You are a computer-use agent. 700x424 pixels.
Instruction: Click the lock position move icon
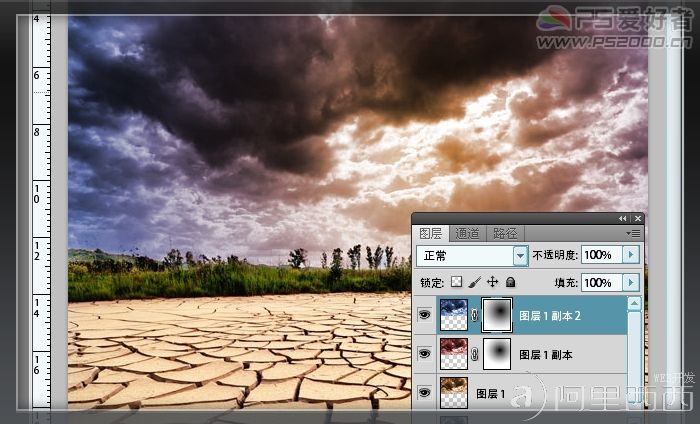(492, 282)
